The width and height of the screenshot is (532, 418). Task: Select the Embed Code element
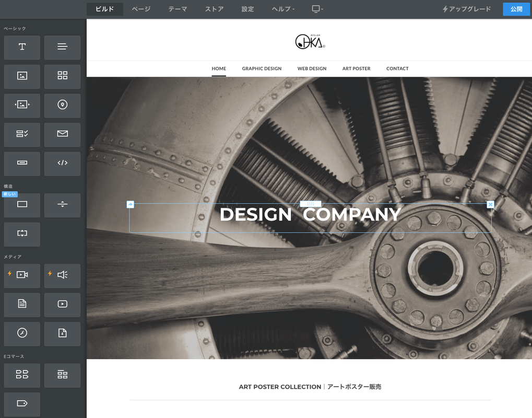pyautogui.click(x=63, y=164)
